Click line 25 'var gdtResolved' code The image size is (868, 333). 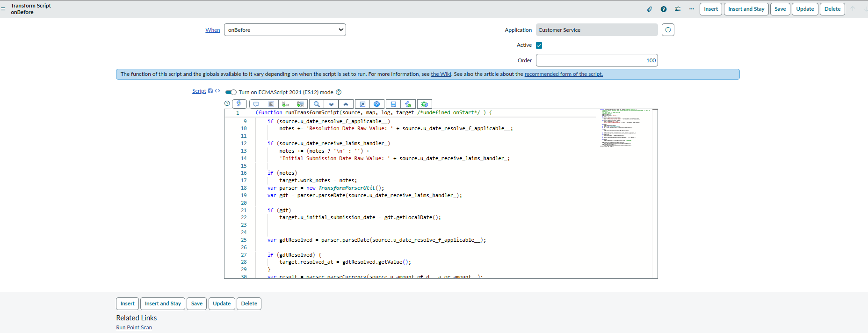(x=376, y=240)
